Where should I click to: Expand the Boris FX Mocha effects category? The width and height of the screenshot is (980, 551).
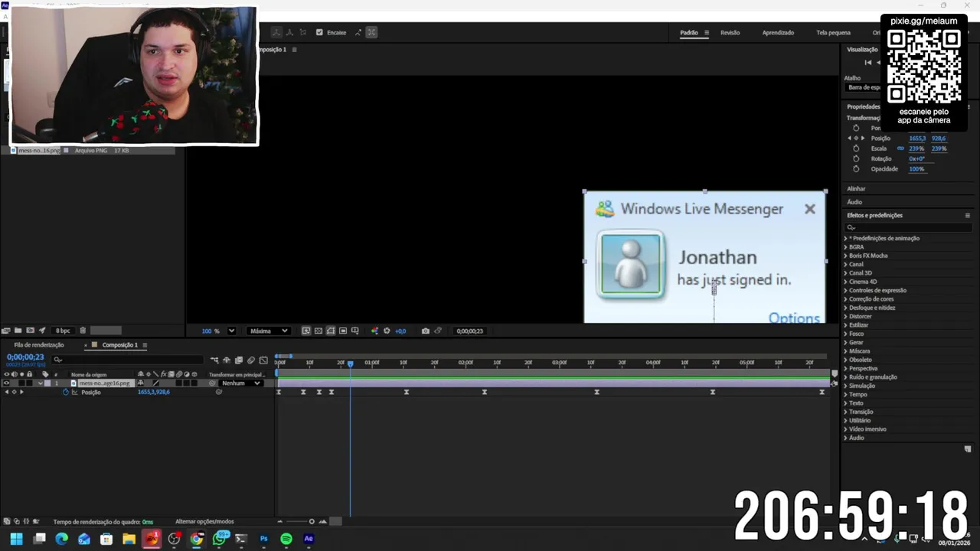point(846,256)
